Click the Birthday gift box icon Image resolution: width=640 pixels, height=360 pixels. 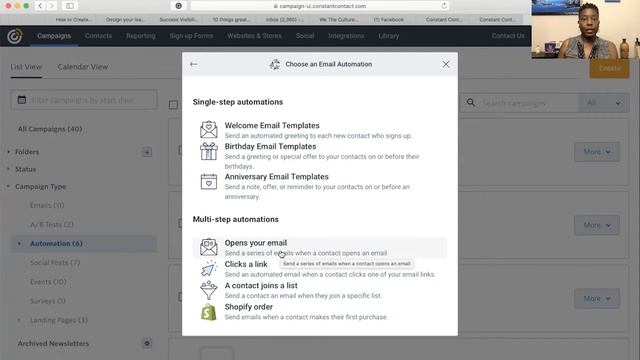(209, 151)
